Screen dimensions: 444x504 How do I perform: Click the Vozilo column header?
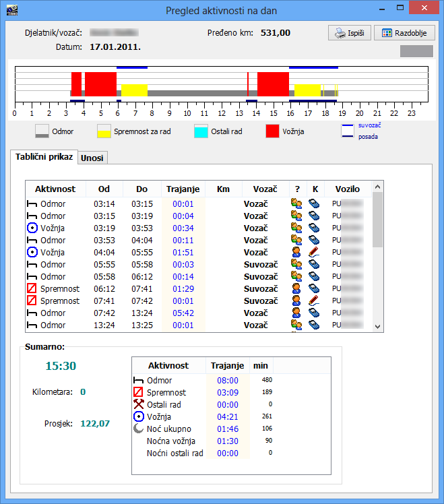348,189
